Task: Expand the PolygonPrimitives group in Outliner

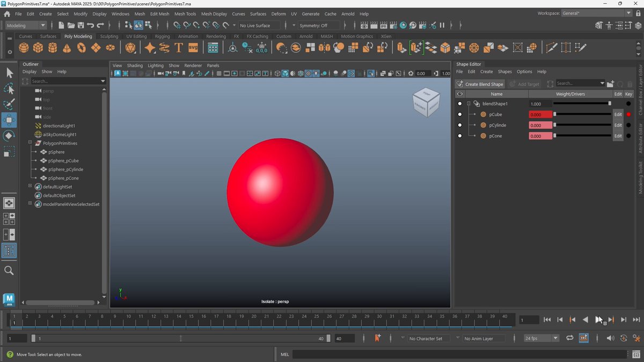Action: coord(30,143)
